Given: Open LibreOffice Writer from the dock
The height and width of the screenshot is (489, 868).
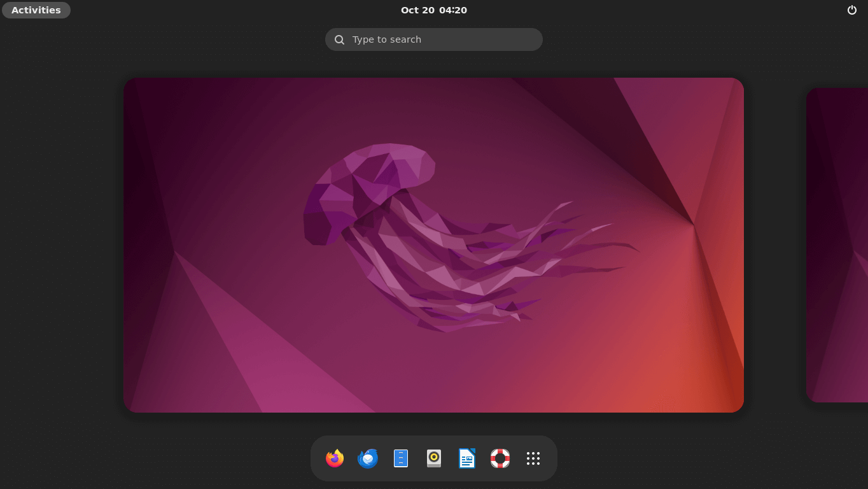Looking at the screenshot, I should (467, 458).
